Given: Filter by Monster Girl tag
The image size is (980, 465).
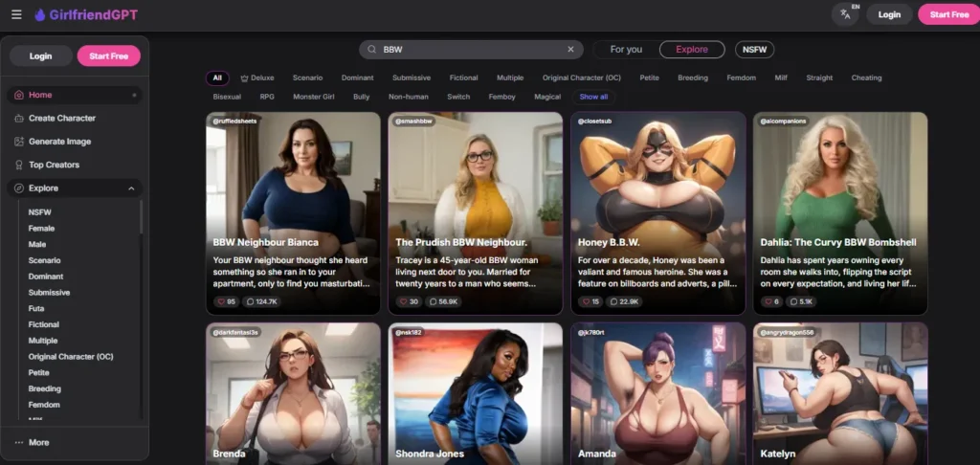Looking at the screenshot, I should tap(314, 97).
